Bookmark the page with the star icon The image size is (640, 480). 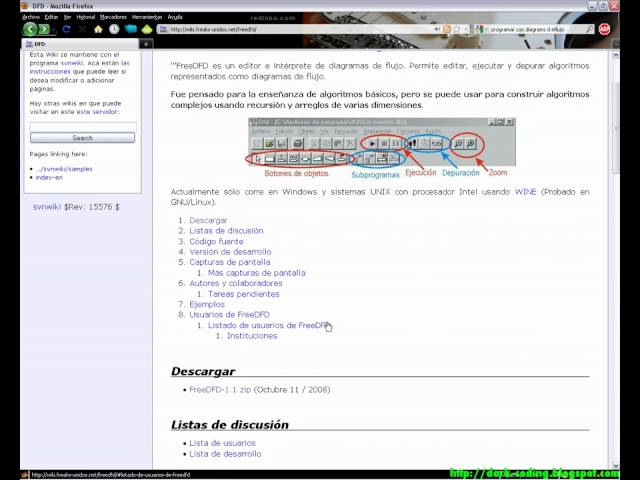[456, 29]
